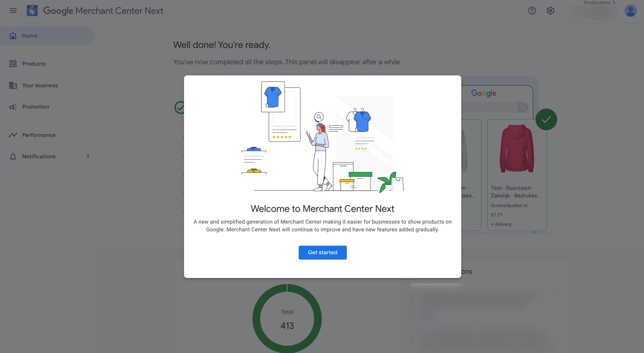Click the Performance trend line icon
This screenshot has height=353, width=644.
pos(13,135)
